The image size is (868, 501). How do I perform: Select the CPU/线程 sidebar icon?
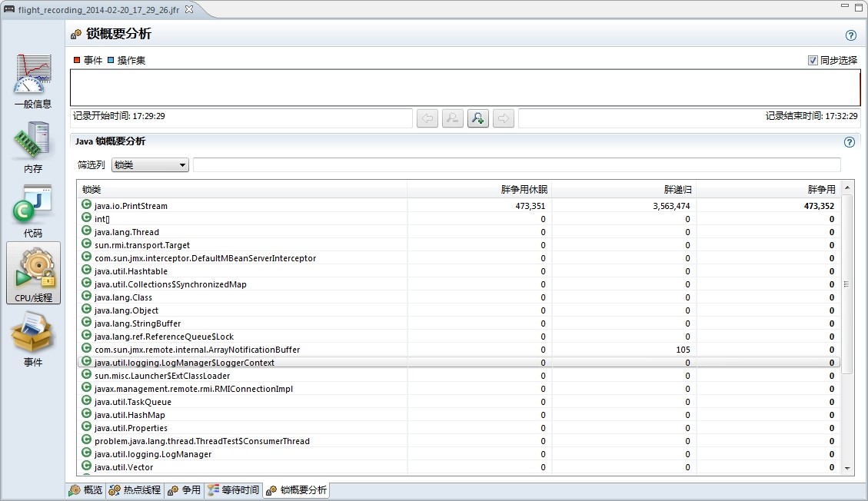[x=33, y=273]
